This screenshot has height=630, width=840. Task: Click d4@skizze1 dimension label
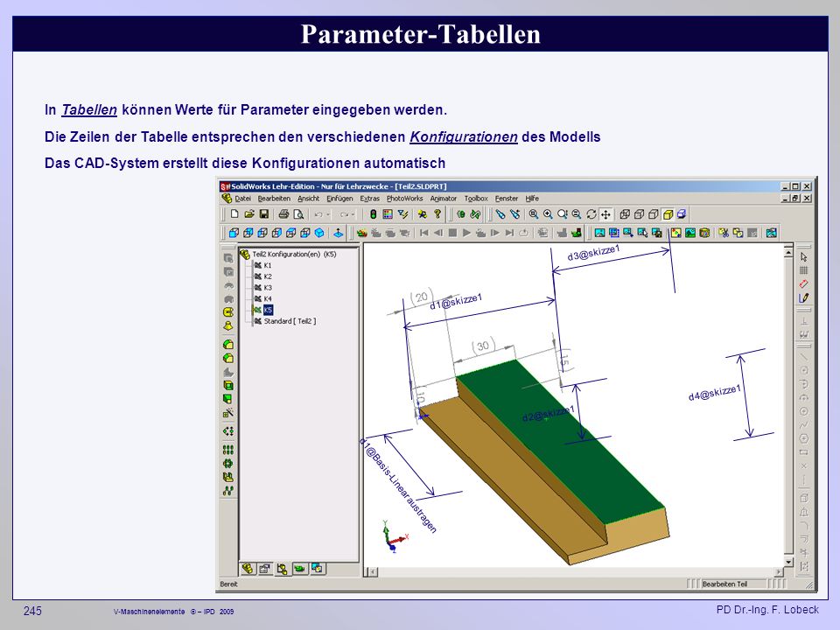click(715, 393)
